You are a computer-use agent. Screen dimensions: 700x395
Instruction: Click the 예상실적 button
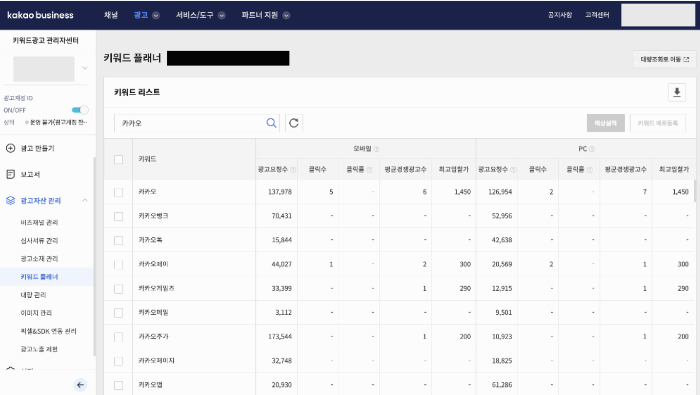(605, 123)
